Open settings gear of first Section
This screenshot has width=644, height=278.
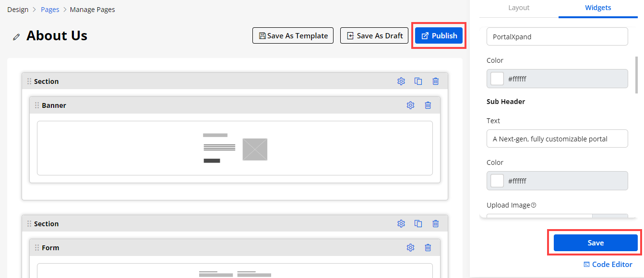[x=401, y=81]
